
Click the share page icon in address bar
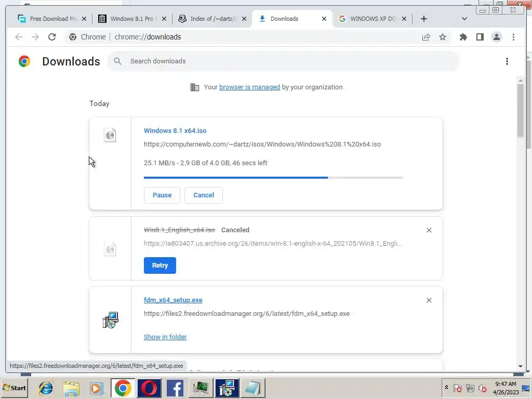426,37
